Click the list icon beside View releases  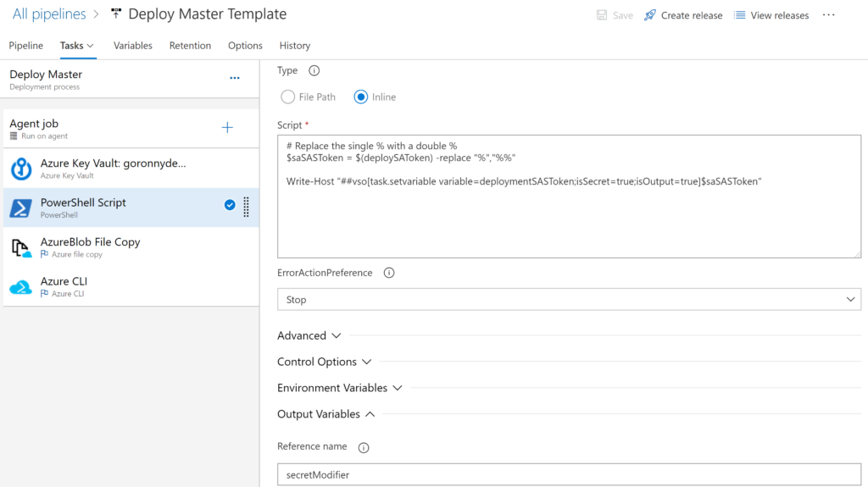pyautogui.click(x=739, y=15)
